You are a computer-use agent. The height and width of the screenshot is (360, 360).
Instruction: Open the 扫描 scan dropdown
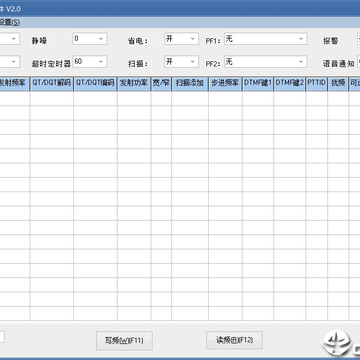point(181,62)
